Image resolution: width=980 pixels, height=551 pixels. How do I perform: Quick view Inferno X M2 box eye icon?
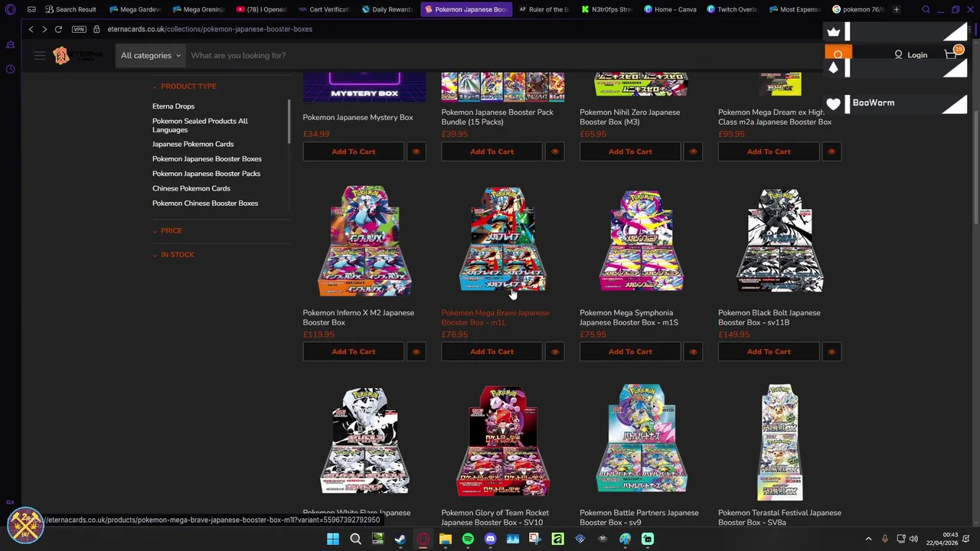(416, 352)
